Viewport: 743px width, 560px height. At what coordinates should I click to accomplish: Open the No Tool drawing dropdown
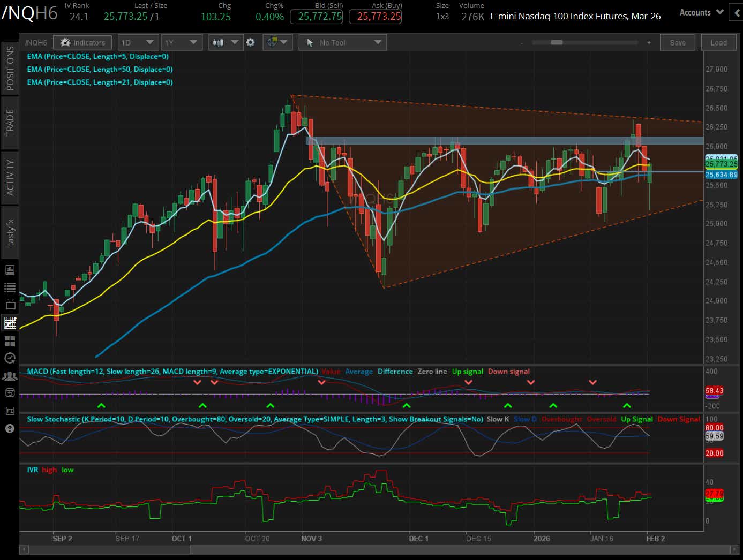342,42
